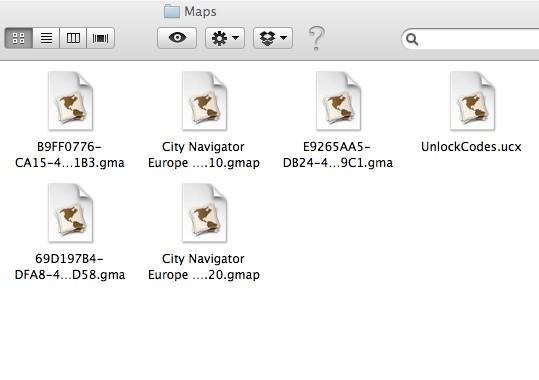Screen dimensions: 539x380
Task: Click the Maps folder title icon
Action: [172, 11]
